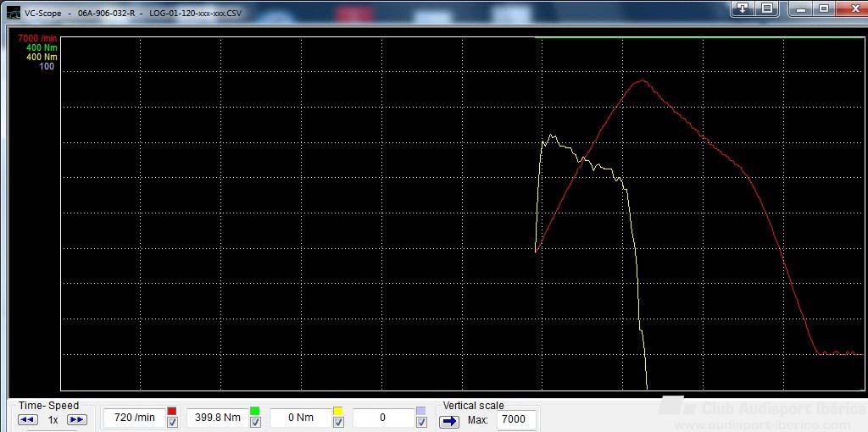Click the lavender 100 axis label
This screenshot has width=868, height=432.
coord(47,66)
